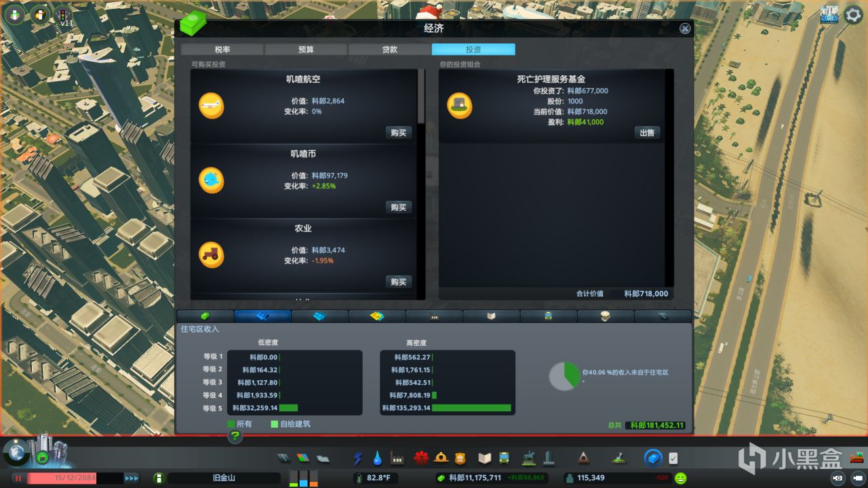Pause the game simulation
Image resolution: width=868 pixels, height=488 pixels.
point(18,478)
